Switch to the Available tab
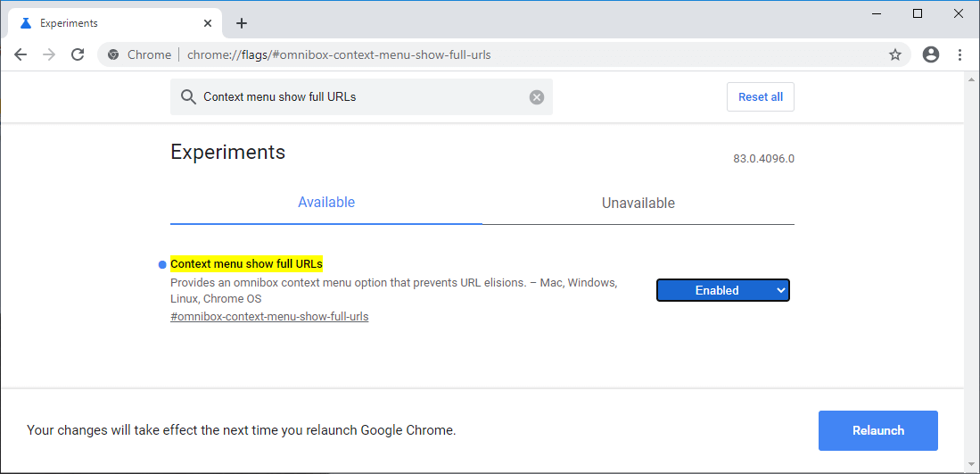 (326, 203)
